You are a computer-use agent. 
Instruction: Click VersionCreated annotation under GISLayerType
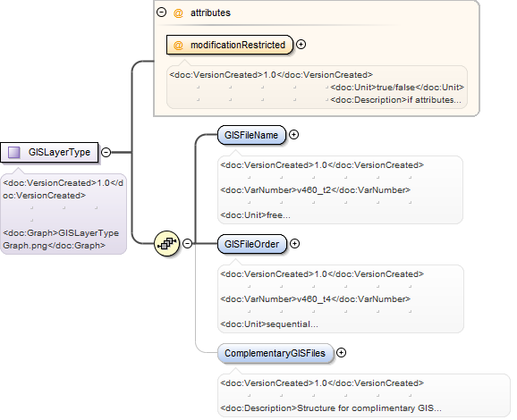tap(63, 189)
